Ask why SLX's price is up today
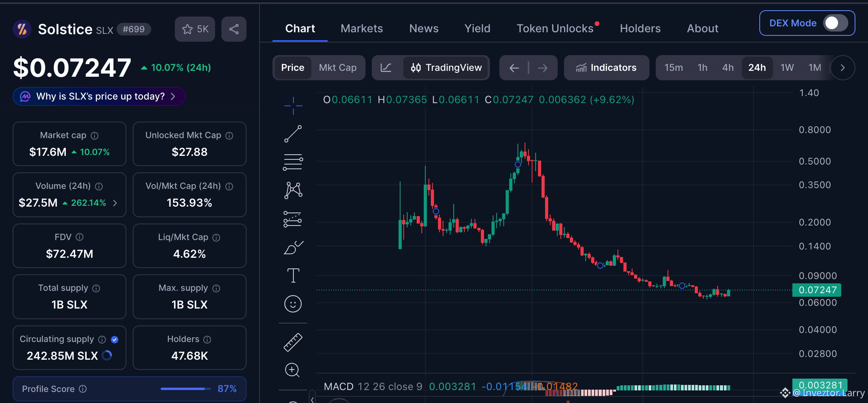Screen dimensions: 868x403 coord(99,96)
